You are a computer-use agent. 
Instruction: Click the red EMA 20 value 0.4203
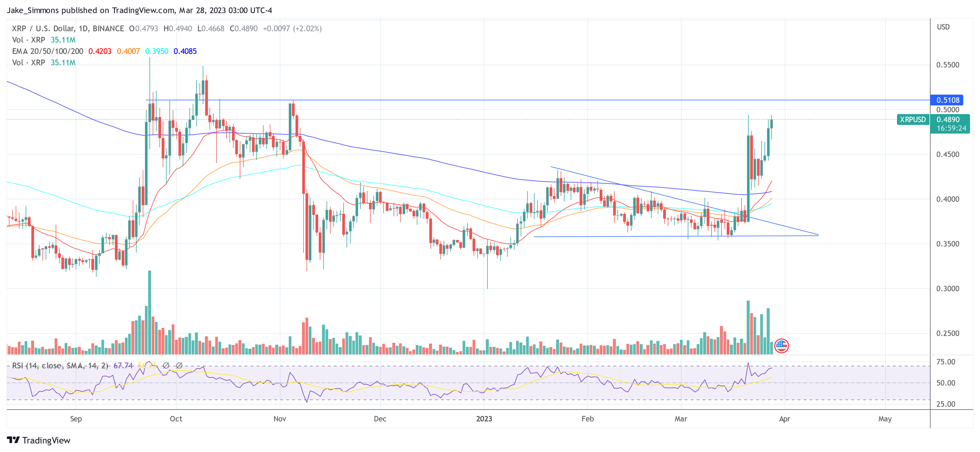[100, 51]
